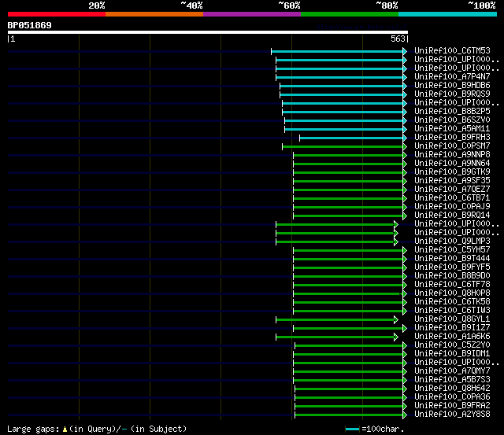The image size is (504, 435).
Task: Open the UniRef100_A7QMY7 entry
Action: (x=452, y=371)
